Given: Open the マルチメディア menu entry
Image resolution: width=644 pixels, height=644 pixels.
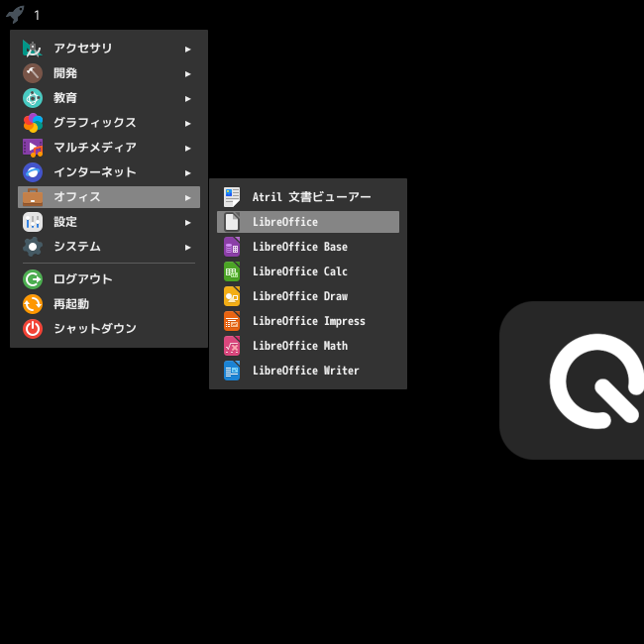Looking at the screenshot, I should point(109,148).
